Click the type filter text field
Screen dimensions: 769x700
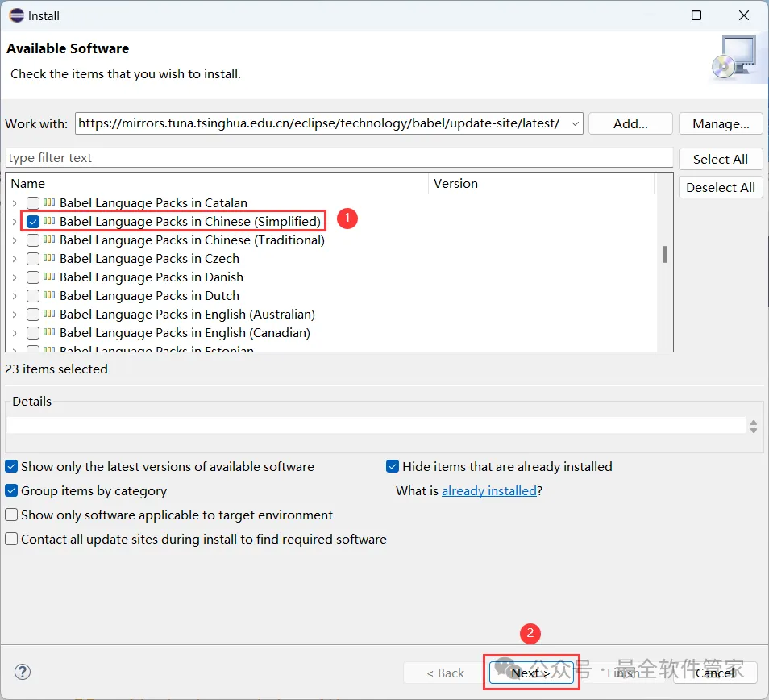339,157
